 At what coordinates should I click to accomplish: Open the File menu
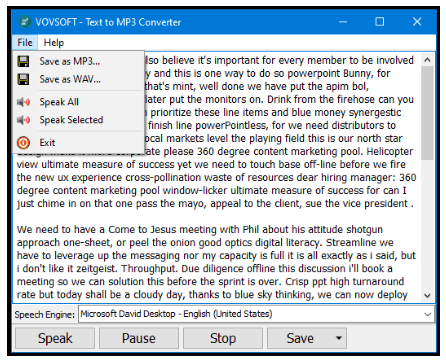(x=25, y=43)
